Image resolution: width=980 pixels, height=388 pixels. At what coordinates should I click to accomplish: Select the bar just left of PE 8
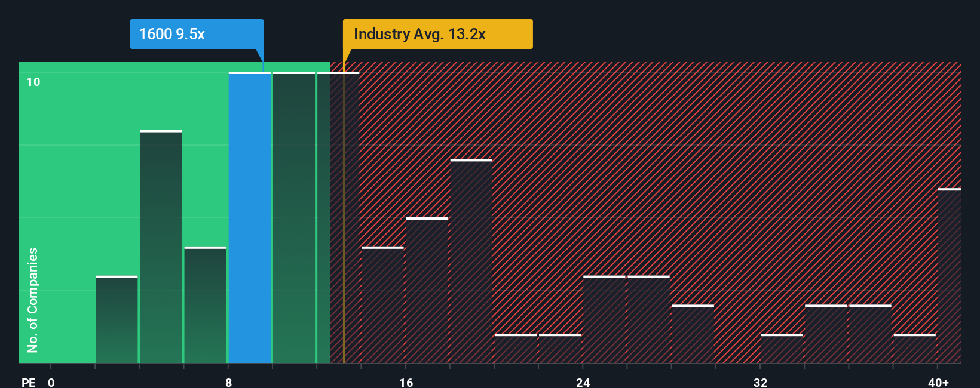click(x=206, y=305)
